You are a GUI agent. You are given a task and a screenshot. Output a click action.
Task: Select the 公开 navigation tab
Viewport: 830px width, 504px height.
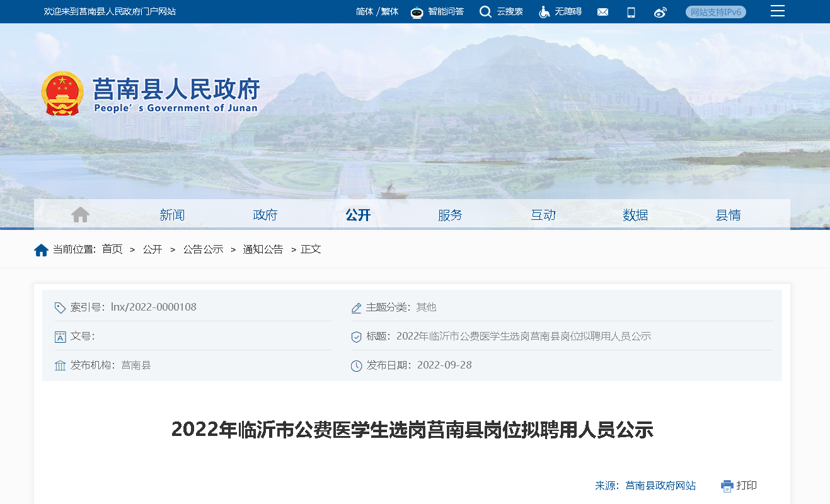[x=358, y=215]
